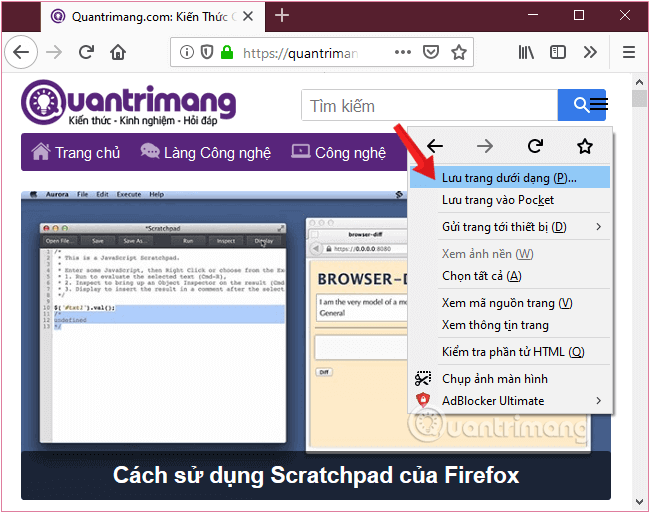Open the Library icon in the toolbar

[526, 52]
